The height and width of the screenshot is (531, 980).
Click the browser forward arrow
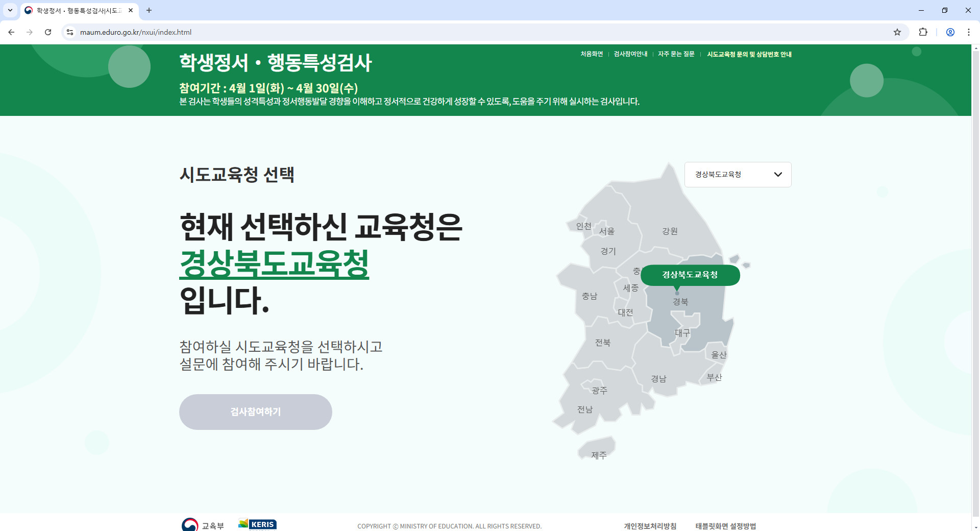click(x=30, y=32)
